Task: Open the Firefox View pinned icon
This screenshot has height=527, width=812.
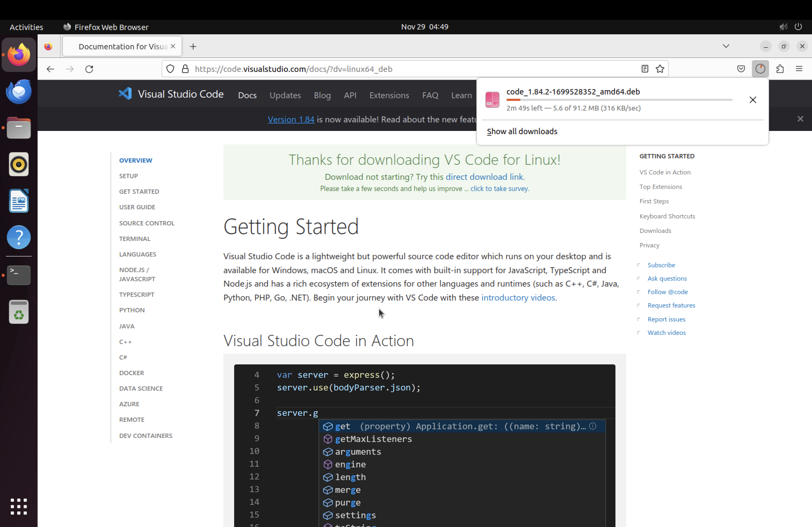Action: [48, 46]
